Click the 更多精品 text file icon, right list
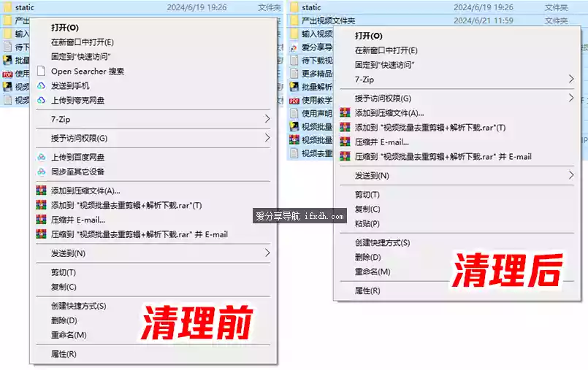Image resolution: width=588 pixels, height=370 pixels. (294, 74)
